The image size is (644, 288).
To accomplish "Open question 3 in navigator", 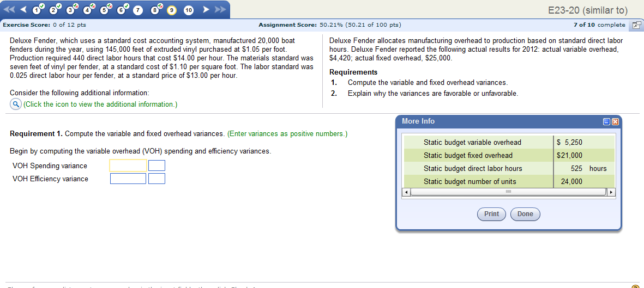I will pos(71,9).
